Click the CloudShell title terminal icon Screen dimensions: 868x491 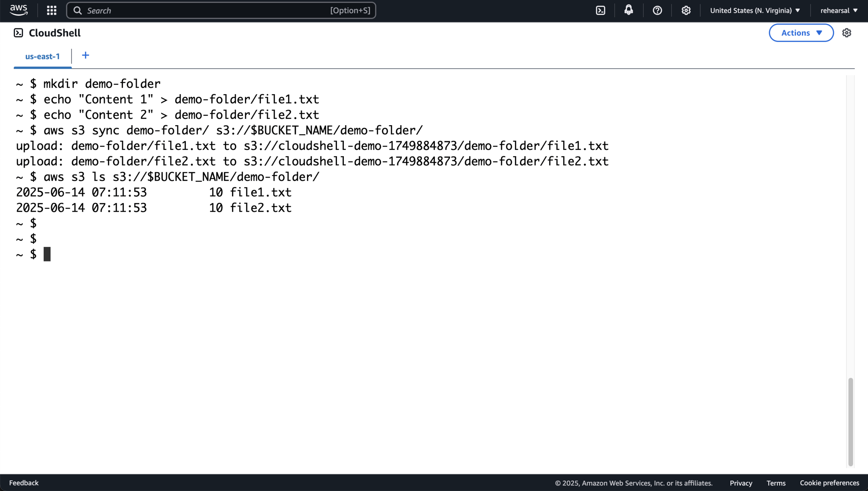[x=18, y=33]
